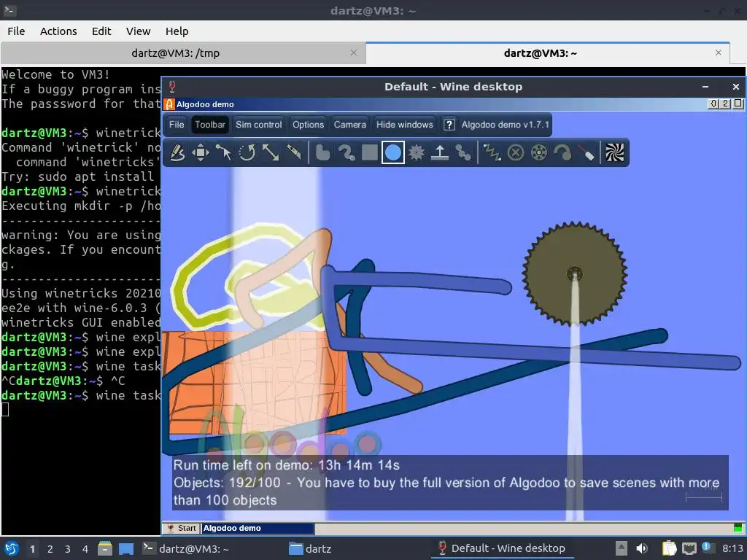Viewport: 747px width, 560px height.
Task: Open the Sim control menu
Action: 259,125
